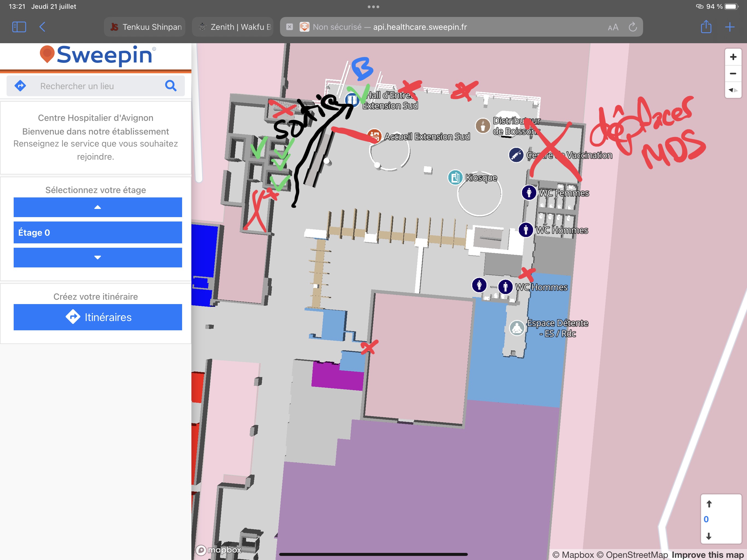Click map floor down arrow control
Image resolution: width=747 pixels, height=560 pixels.
click(709, 536)
